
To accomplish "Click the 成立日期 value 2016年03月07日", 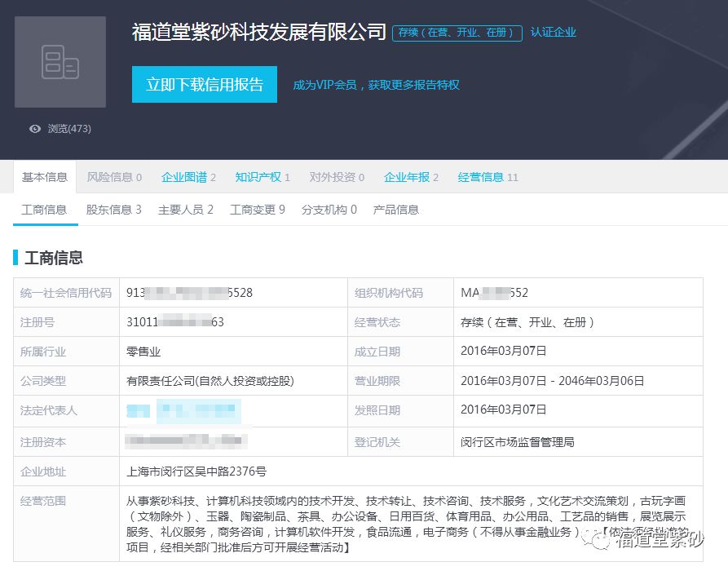I will [503, 351].
